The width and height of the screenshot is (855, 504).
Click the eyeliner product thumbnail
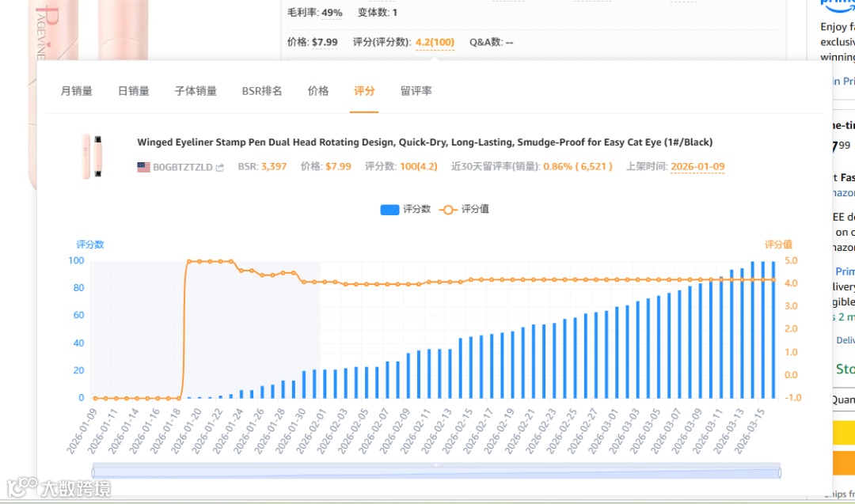coord(92,157)
